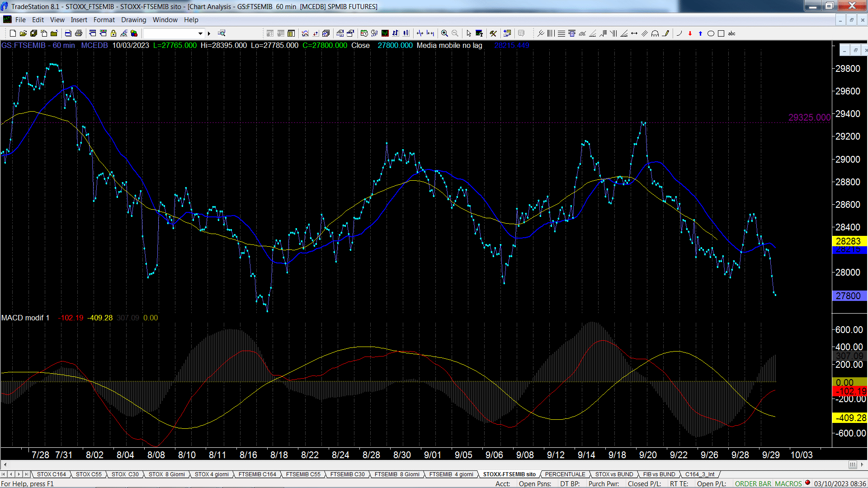Viewport: 868px width, 488px height.
Task: Click horizontal scrollbar right arrow
Action: pyautogui.click(x=862, y=465)
